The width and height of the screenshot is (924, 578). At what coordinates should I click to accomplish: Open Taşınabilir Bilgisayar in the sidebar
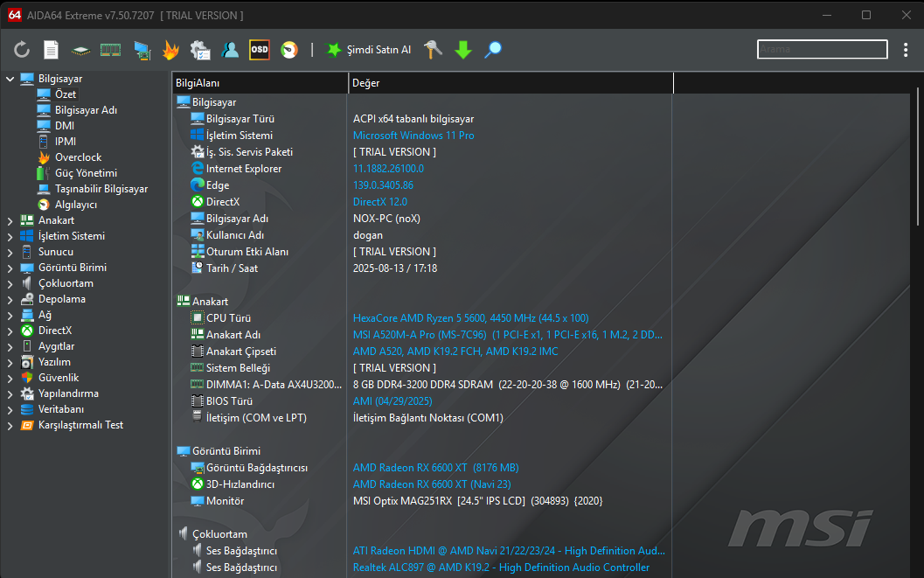click(101, 189)
